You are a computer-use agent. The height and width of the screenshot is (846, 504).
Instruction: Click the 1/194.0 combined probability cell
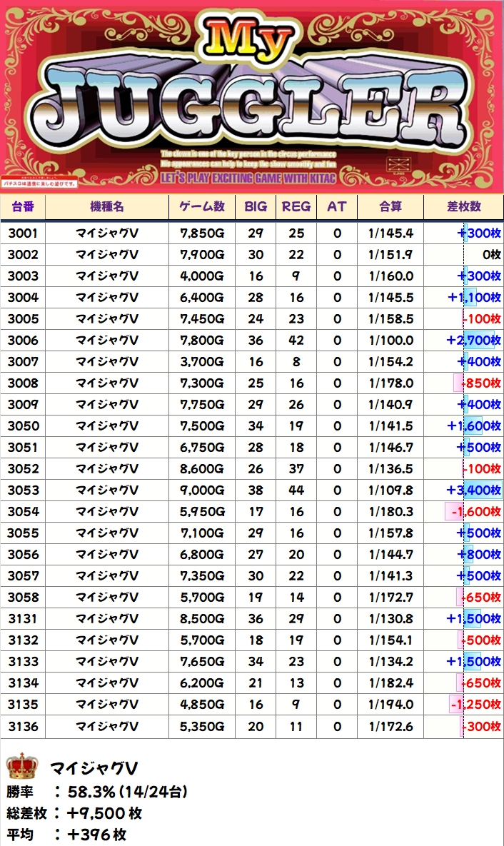click(x=390, y=705)
